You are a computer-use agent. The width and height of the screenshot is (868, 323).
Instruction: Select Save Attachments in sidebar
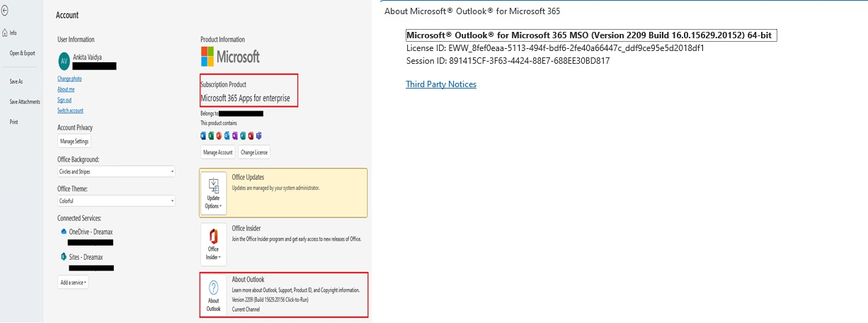[25, 102]
